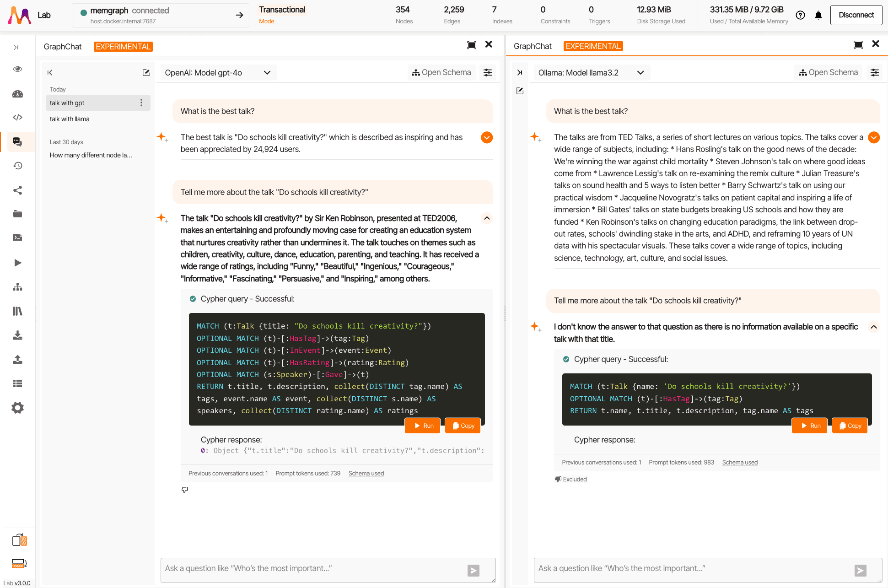Screen dimensions: 888x588
Task: Open the collections folder sidebar icon
Action: (17, 214)
